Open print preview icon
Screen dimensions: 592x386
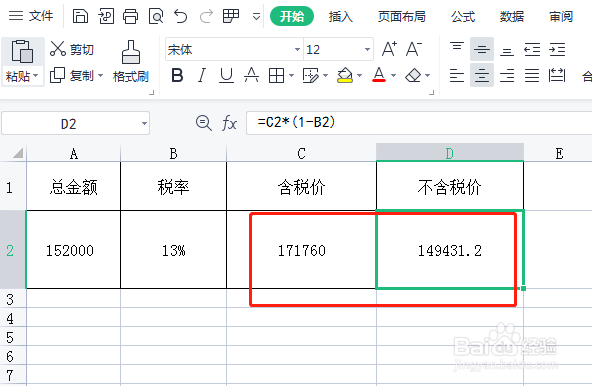156,16
